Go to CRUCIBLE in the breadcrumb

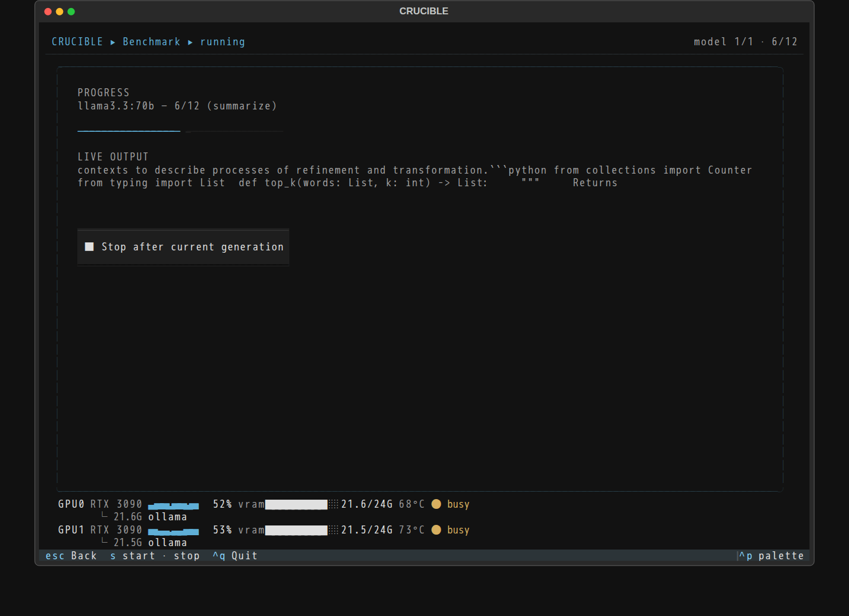click(77, 42)
